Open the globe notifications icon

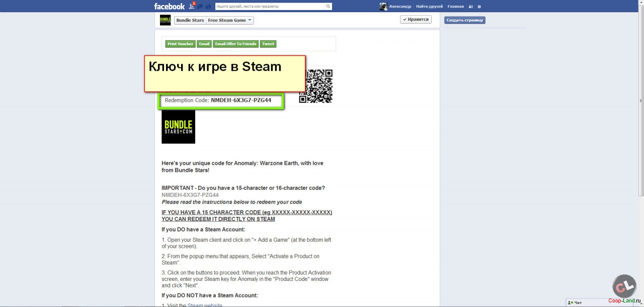pyautogui.click(x=208, y=7)
